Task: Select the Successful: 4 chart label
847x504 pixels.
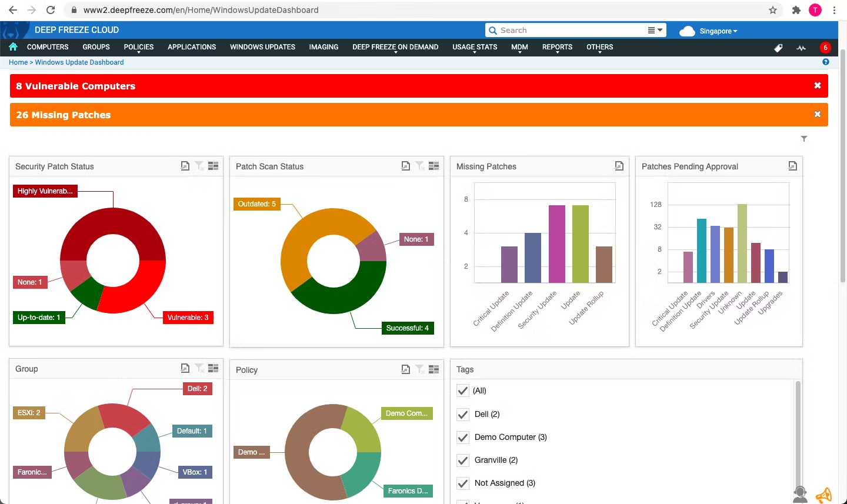Action: click(408, 328)
